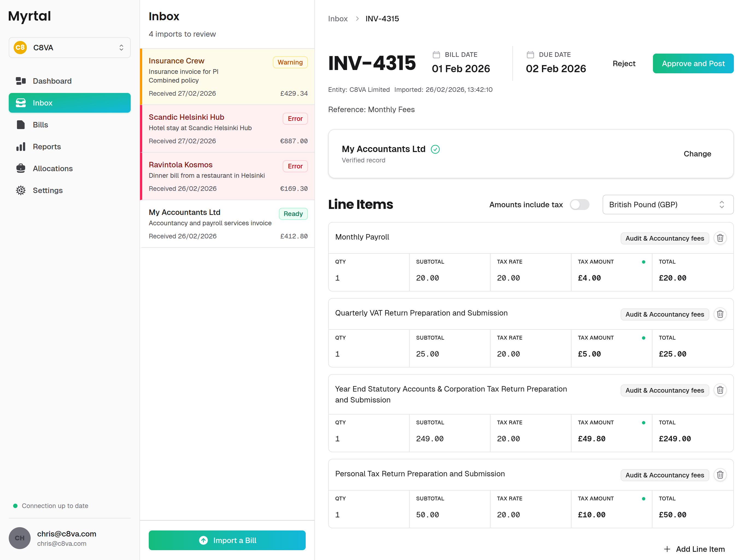Click Change next to My Accountants Ltd
Screen dimensions: 747x560
(697, 154)
